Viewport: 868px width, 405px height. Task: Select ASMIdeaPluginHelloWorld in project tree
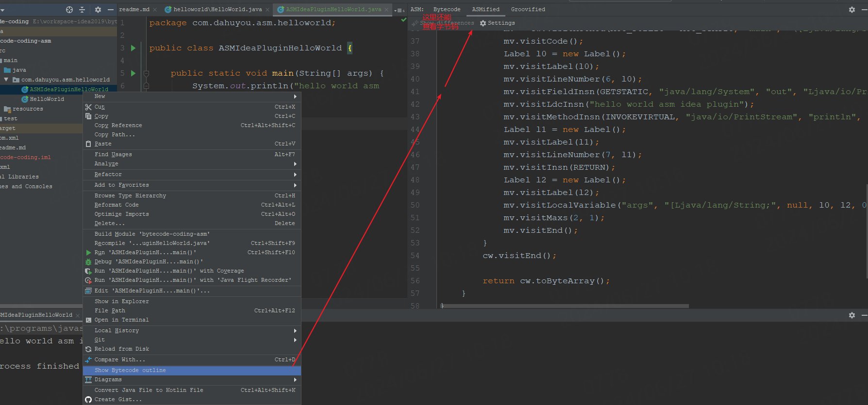(69, 89)
